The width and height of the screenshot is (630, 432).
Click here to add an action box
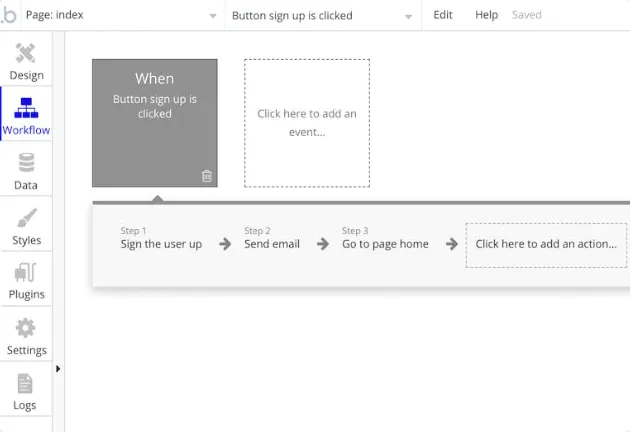click(x=546, y=245)
